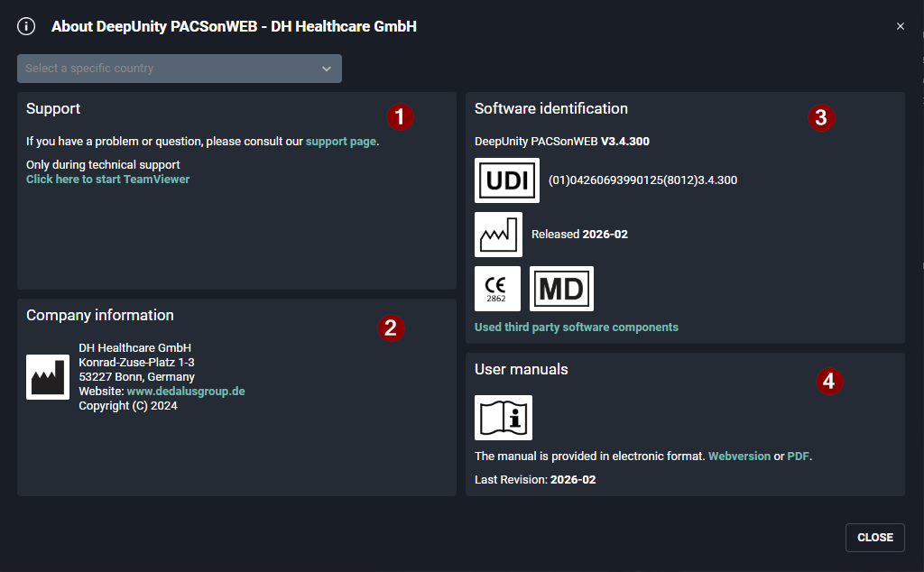The width and height of the screenshot is (924, 572).
Task: Expand the country dropdown using its chevron
Action: (327, 69)
